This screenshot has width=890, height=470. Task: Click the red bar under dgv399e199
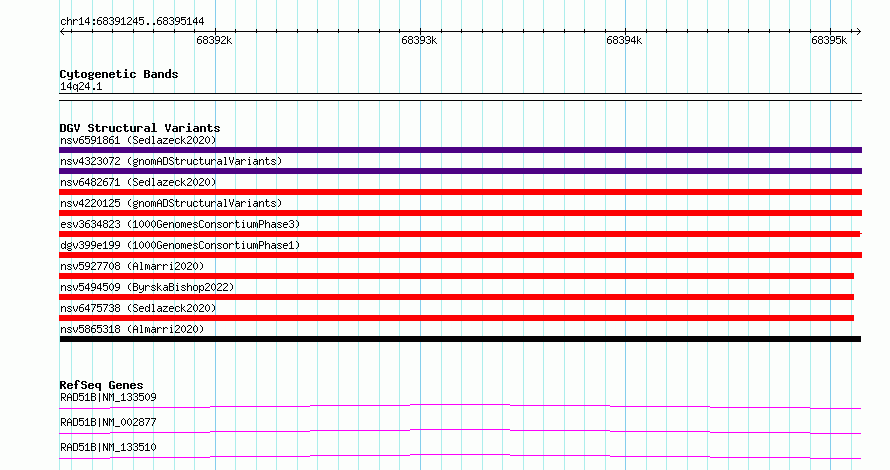pos(460,255)
